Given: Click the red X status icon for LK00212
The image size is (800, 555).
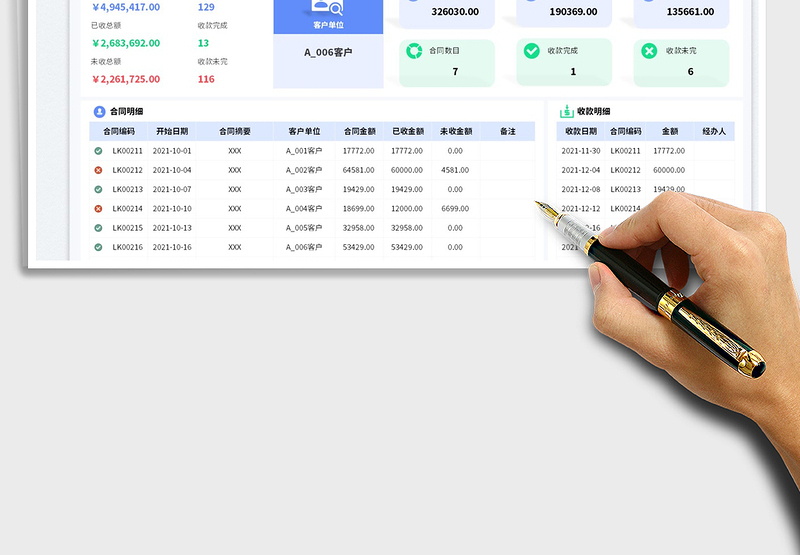Looking at the screenshot, I should pos(98,170).
